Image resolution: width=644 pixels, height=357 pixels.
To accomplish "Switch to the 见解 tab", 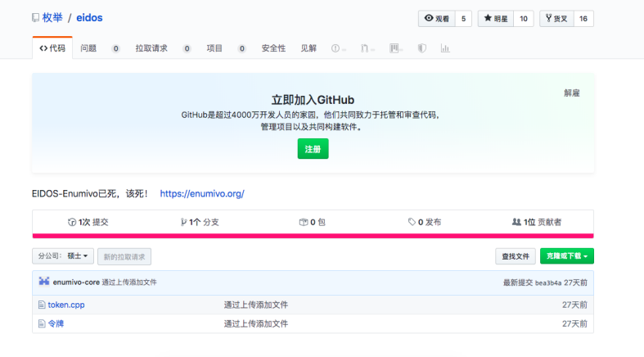I will click(308, 48).
